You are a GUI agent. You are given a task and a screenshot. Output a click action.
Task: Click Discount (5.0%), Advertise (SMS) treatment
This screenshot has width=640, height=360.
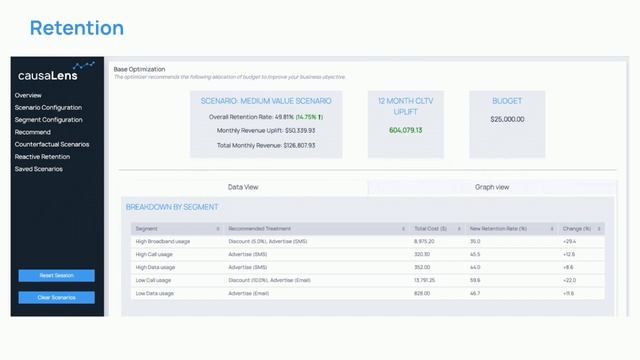click(268, 242)
